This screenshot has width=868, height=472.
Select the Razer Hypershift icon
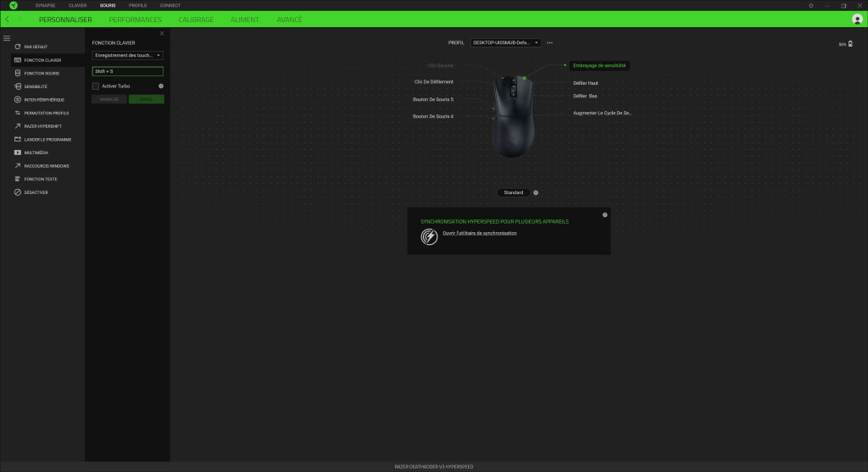tap(18, 126)
